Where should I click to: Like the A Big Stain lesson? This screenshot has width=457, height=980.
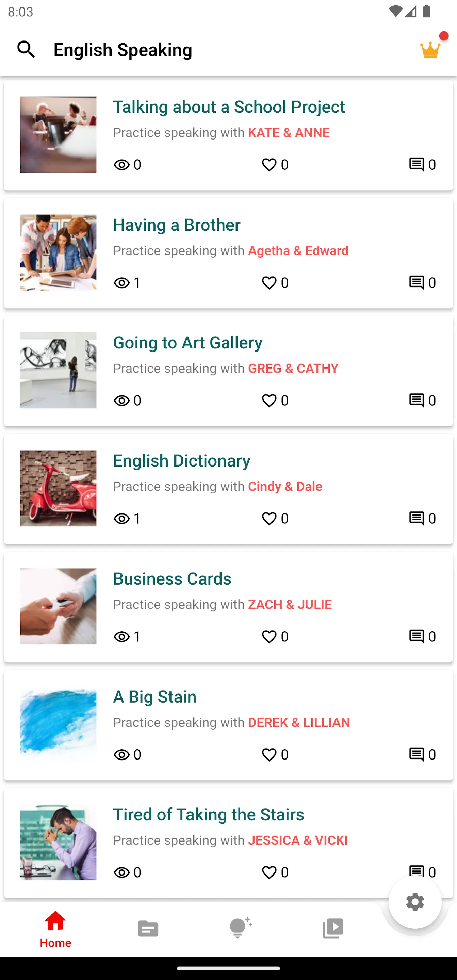[x=270, y=754]
